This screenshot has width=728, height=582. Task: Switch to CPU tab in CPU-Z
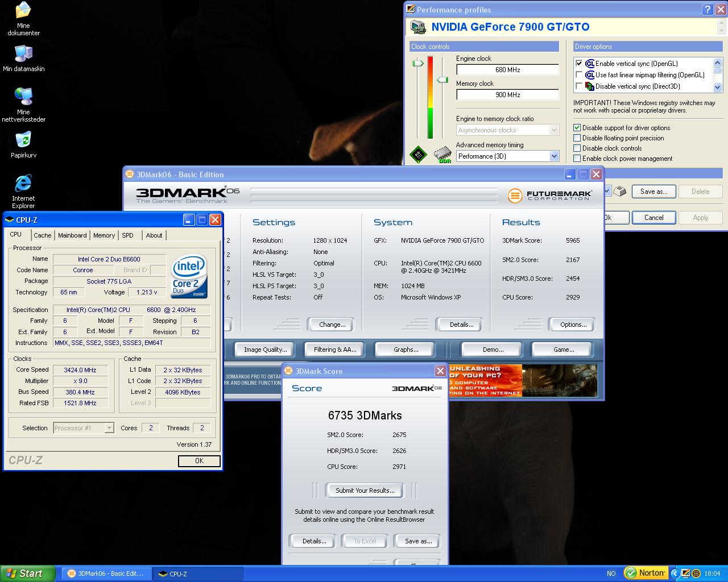[x=16, y=234]
